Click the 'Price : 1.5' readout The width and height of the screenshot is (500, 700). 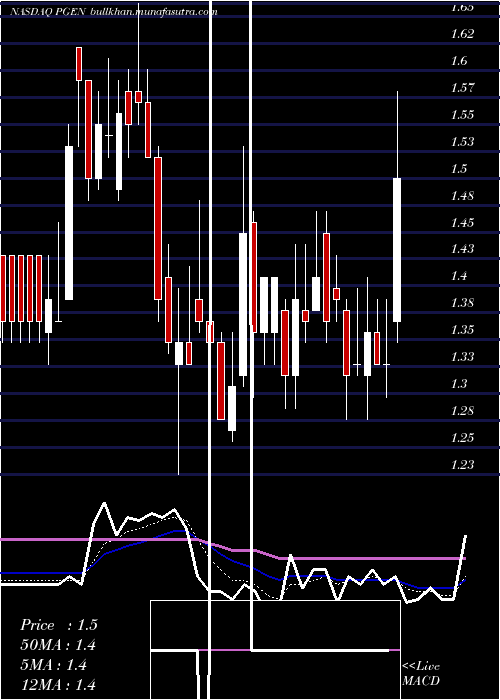(x=59, y=625)
